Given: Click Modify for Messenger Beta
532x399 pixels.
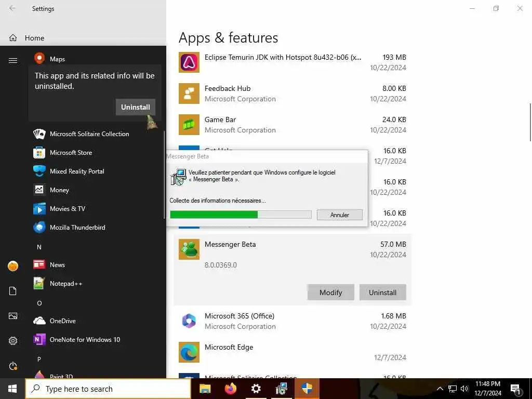Looking at the screenshot, I should pyautogui.click(x=331, y=292).
